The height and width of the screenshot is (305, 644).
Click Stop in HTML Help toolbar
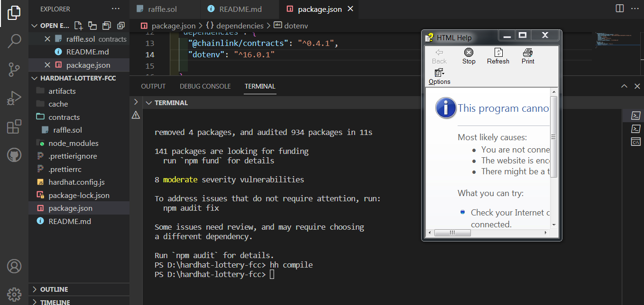coord(469,56)
